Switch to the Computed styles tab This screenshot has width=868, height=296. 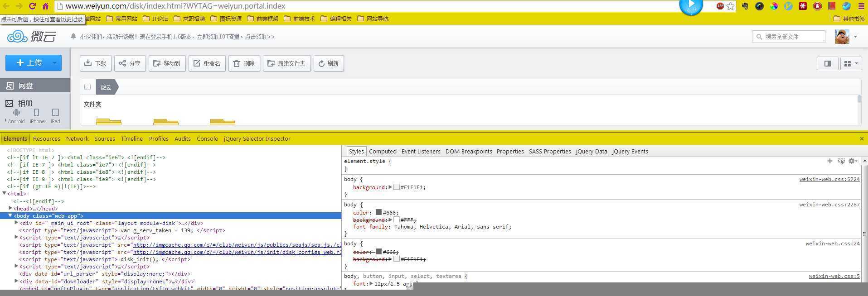pos(383,152)
